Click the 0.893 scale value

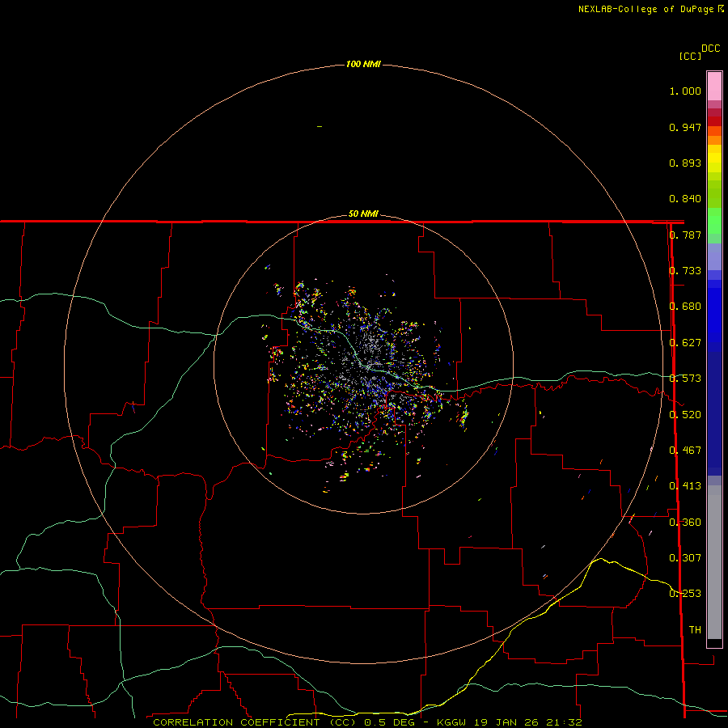(685, 163)
